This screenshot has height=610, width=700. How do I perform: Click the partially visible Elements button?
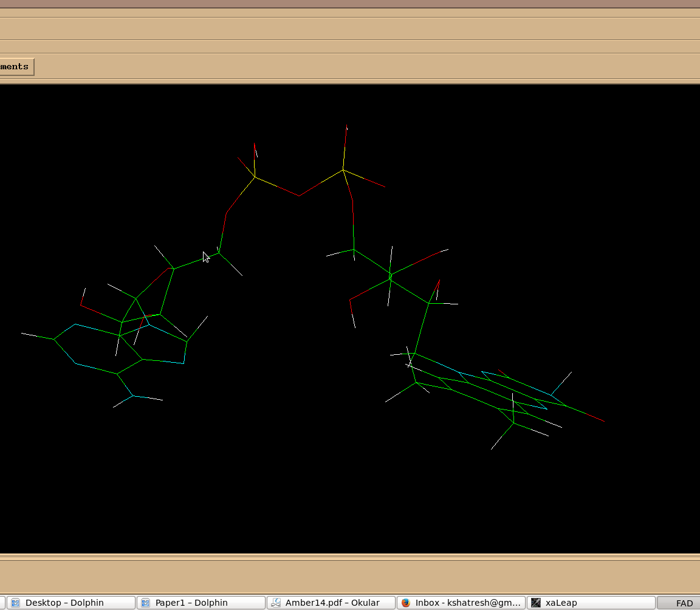tap(16, 67)
